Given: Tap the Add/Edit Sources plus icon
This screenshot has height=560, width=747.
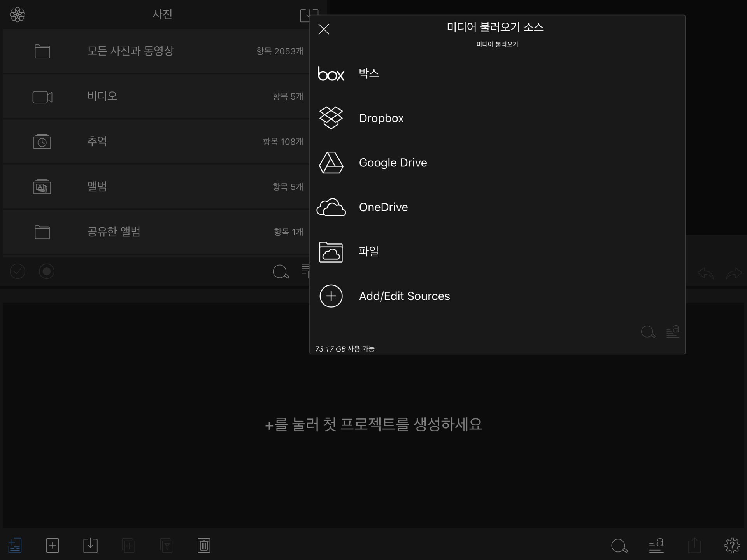Looking at the screenshot, I should pyautogui.click(x=331, y=296).
